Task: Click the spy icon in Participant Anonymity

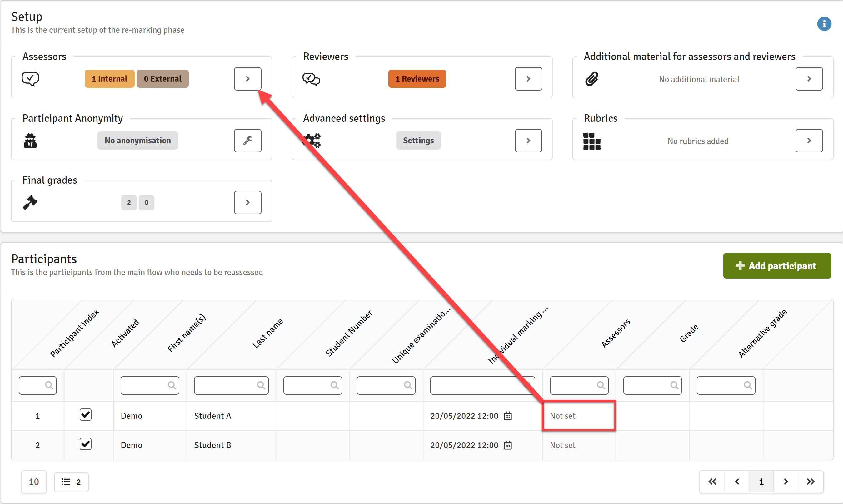Action: point(30,140)
